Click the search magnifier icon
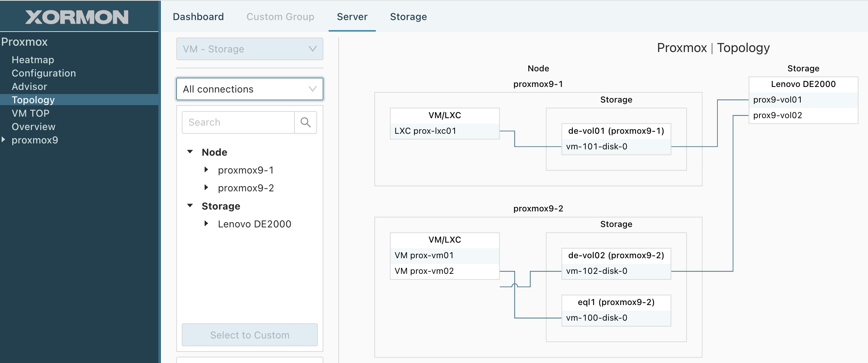868x363 pixels. 305,122
